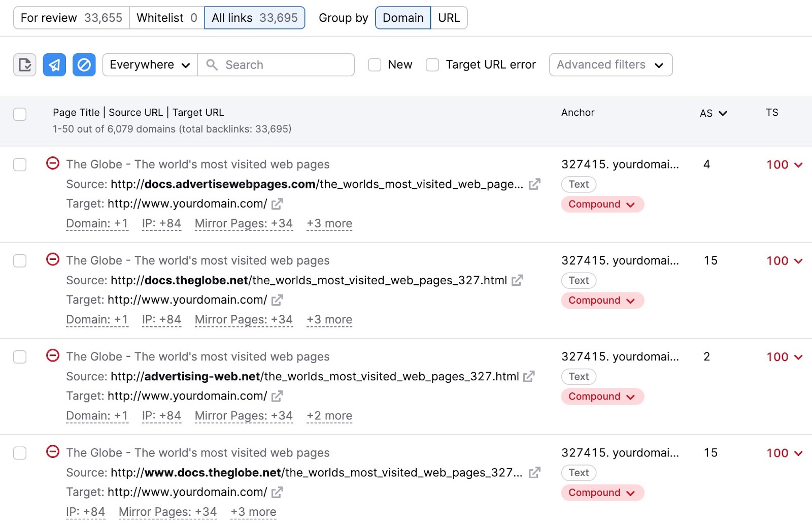The image size is (812, 529).
Task: Click 'IP: +84' in www.docs.theglobe.net row
Action: tap(85, 512)
